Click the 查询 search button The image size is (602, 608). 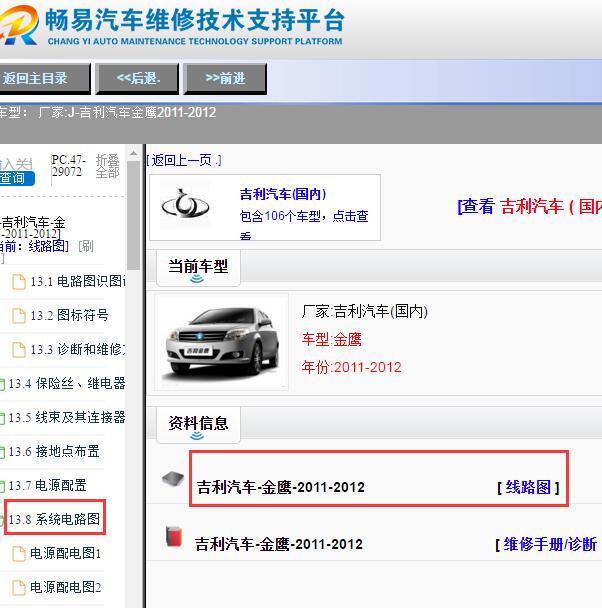point(16,178)
